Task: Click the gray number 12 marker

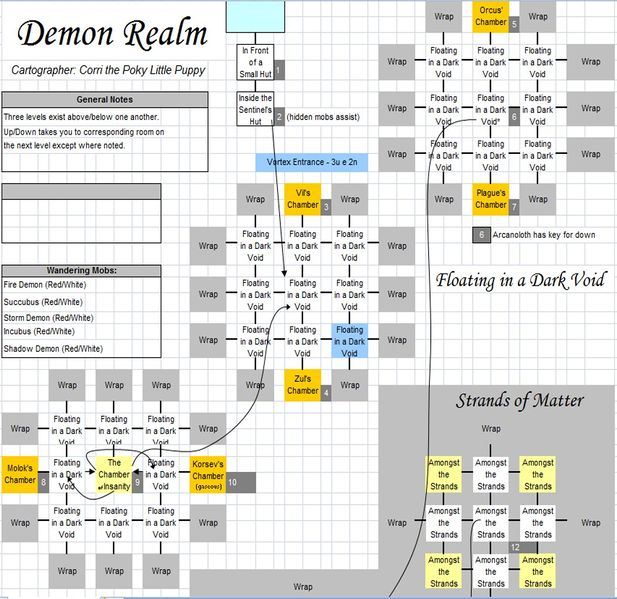Action: coord(523,547)
